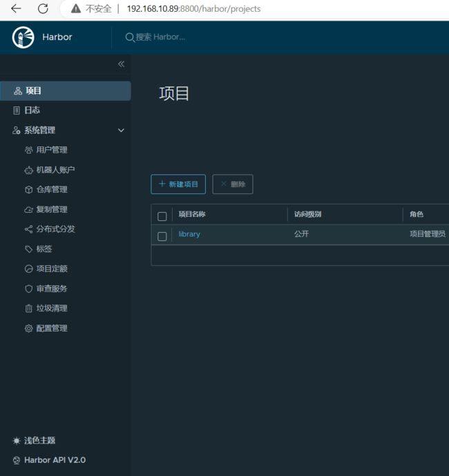Click the Harbor title text
Image resolution: width=449 pixels, height=476 pixels.
point(57,37)
